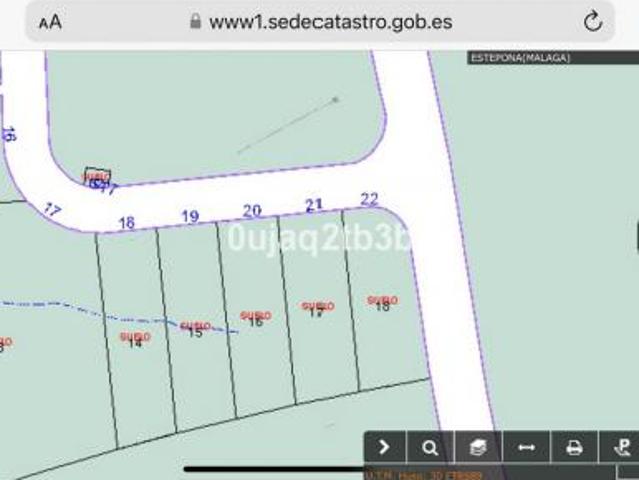Click blue street number 20
This screenshot has height=480, width=639.
(x=252, y=211)
